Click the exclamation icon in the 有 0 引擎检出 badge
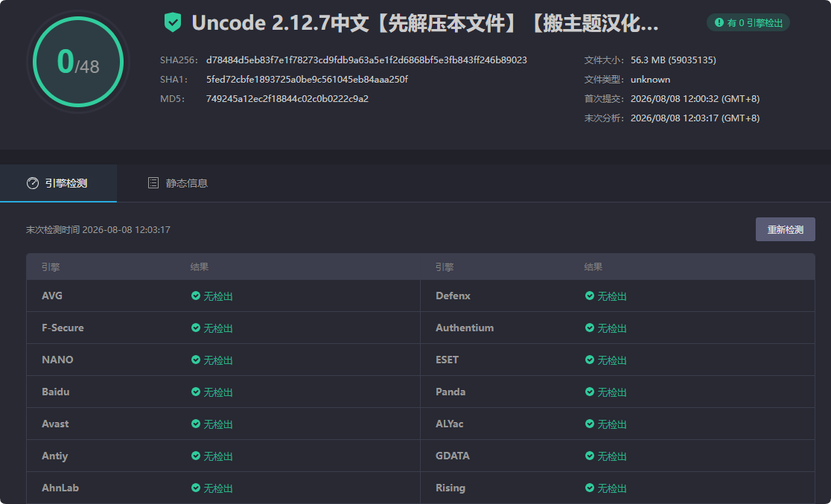Viewport: 831px width, 504px height. (x=719, y=23)
